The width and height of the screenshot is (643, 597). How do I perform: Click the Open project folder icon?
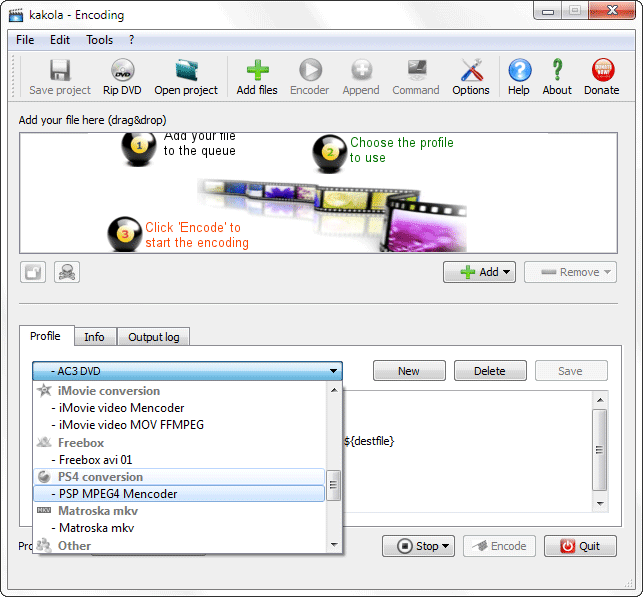(186, 70)
